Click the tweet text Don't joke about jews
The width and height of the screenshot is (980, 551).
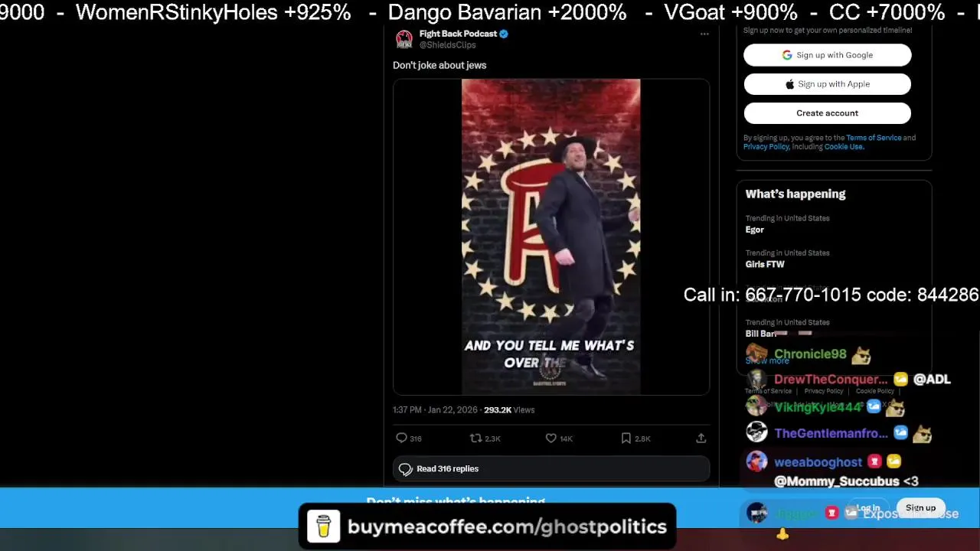pos(439,65)
